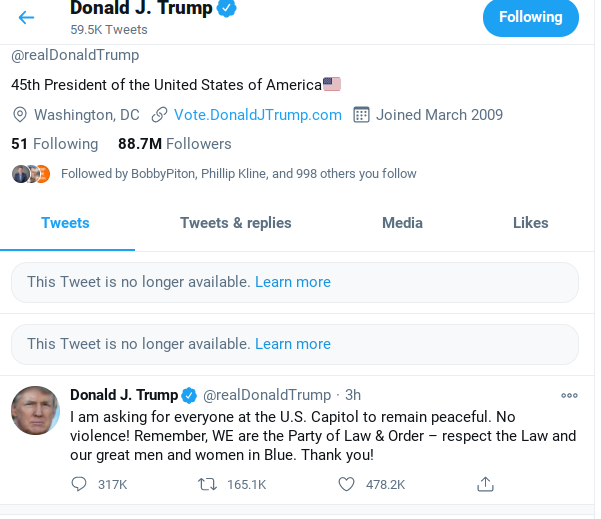This screenshot has height=519, width=601.
Task: Click Learn more on the first unavailable tweet
Action: (293, 282)
